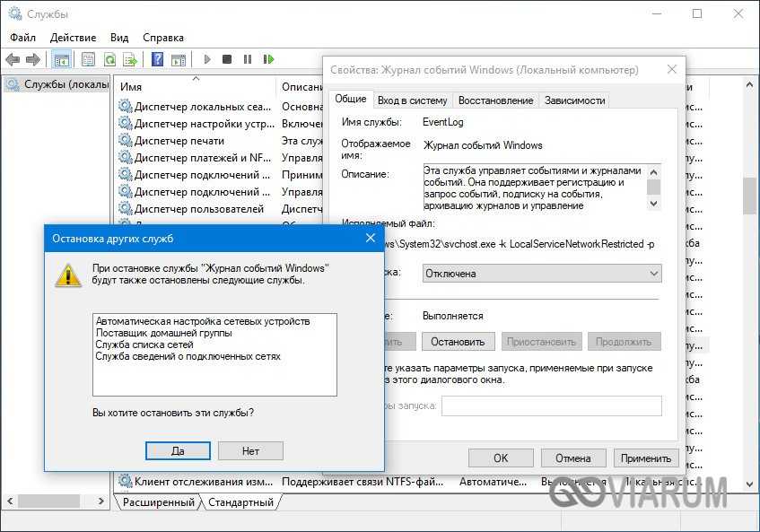
Task: Switch to the Зависимости tab
Action: 575,100
